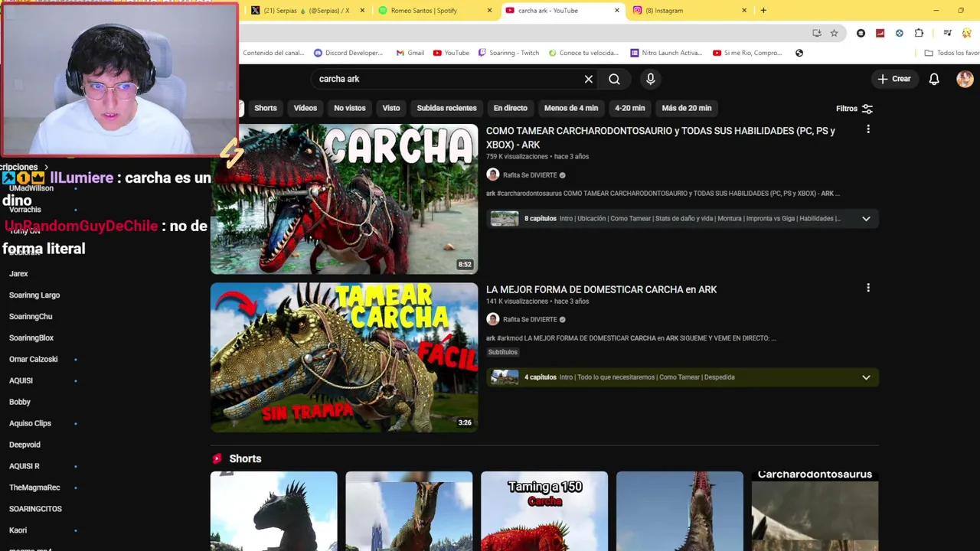The height and width of the screenshot is (551, 980).
Task: Click the round black extension icon
Action: pos(861,33)
